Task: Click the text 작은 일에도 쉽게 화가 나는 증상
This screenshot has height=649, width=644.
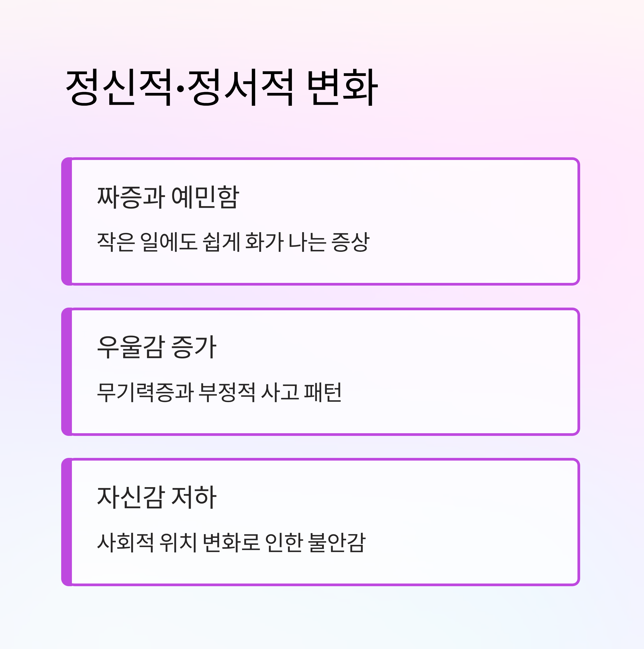Action: (x=233, y=242)
